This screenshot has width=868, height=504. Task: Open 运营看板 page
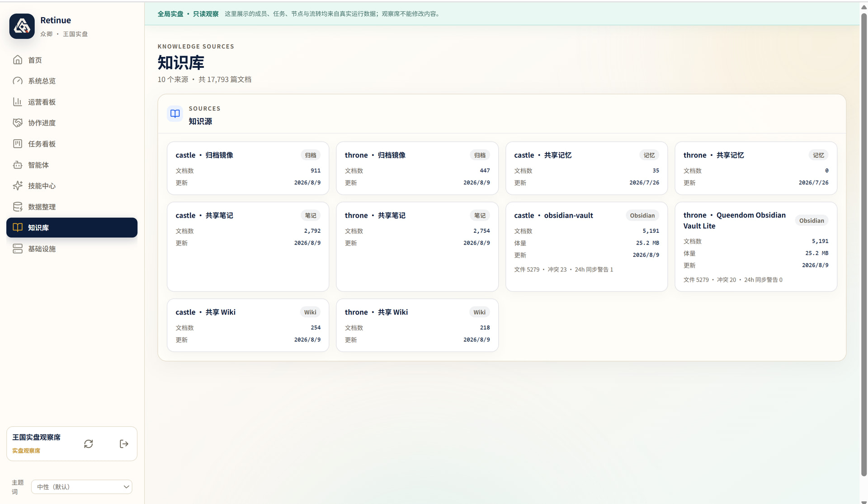[x=72, y=102]
